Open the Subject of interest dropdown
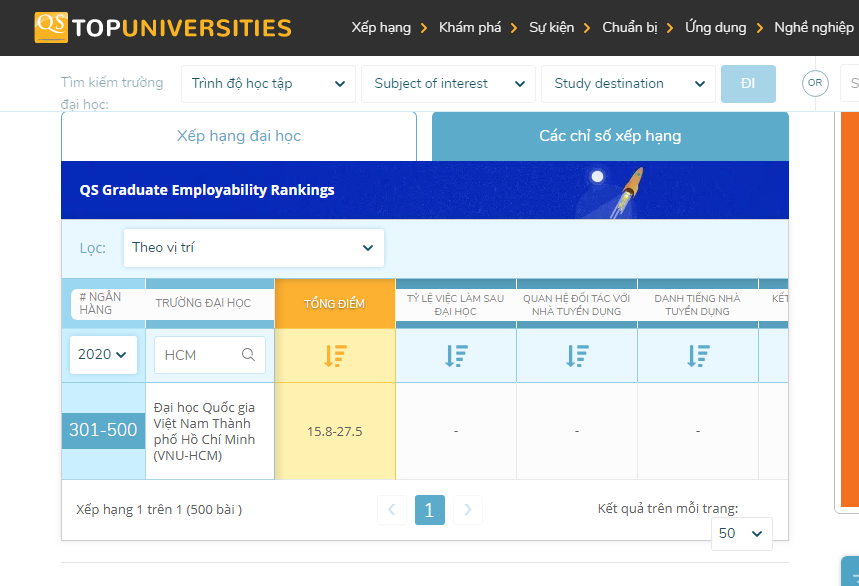Viewport: 859px width, 586px height. pyautogui.click(x=448, y=84)
